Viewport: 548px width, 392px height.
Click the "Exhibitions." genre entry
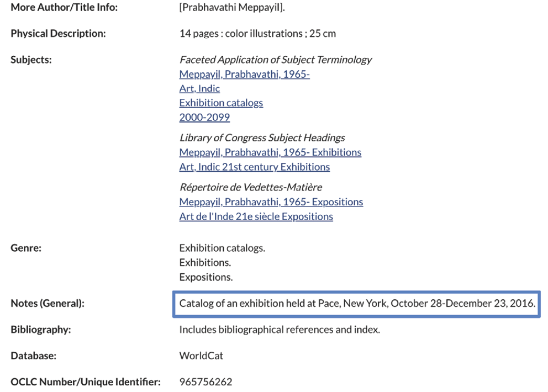204,262
